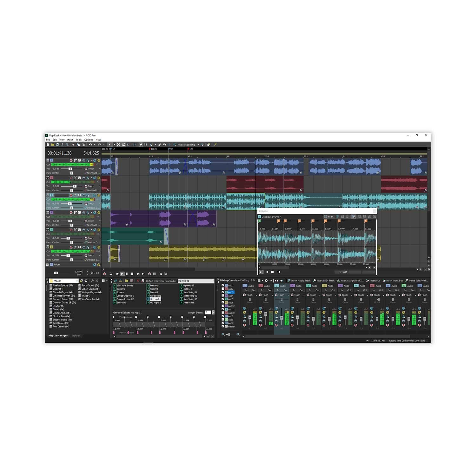This screenshot has width=476, height=476.
Task: Toggle Loop Playback in the transport bar
Action: (111, 274)
